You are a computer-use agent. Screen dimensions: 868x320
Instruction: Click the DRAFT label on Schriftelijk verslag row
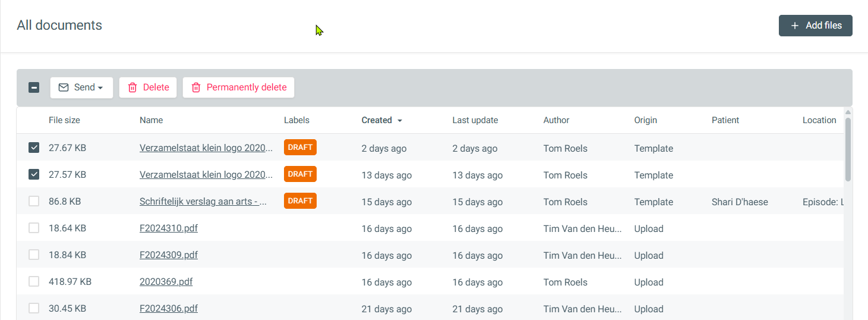pos(300,201)
